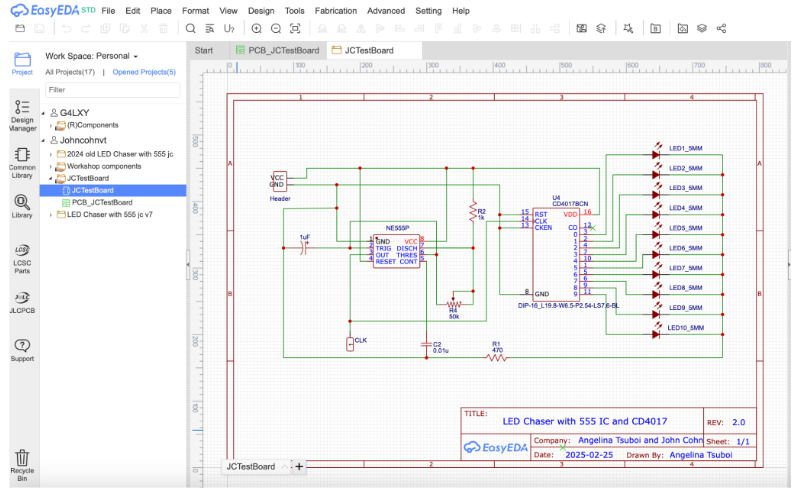
Task: Open the Design Manager panel
Action: [x=22, y=114]
